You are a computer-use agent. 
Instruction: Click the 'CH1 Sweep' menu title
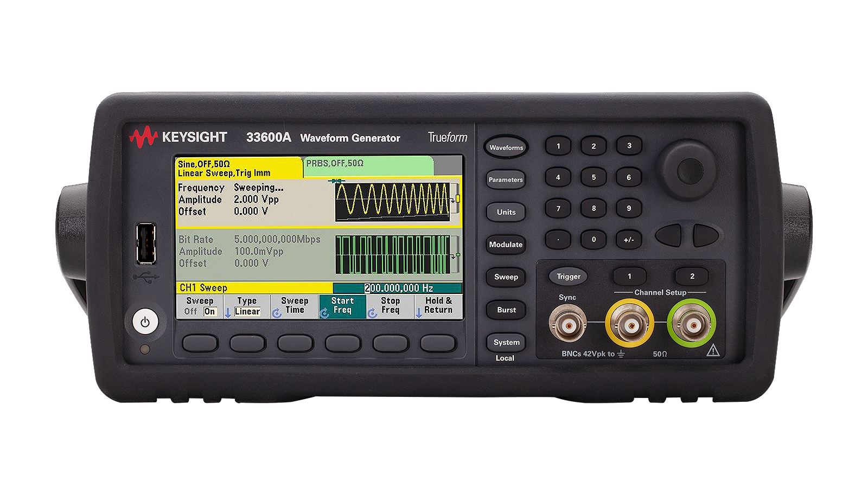(203, 288)
